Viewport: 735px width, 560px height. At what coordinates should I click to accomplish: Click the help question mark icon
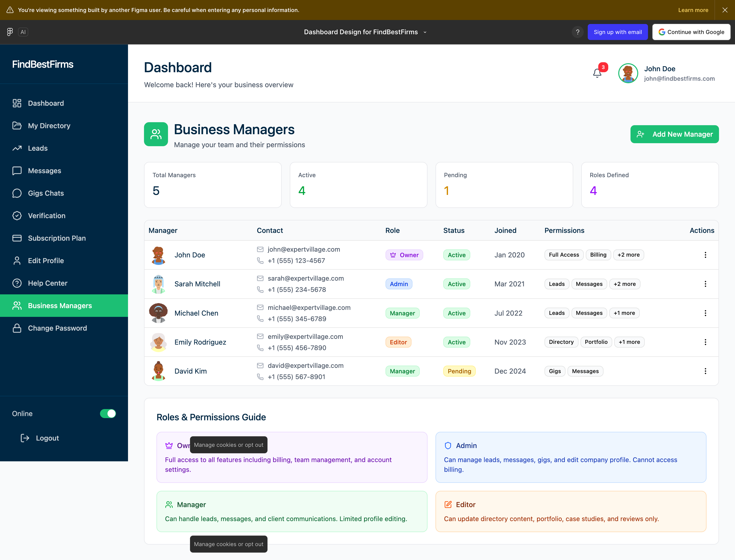[x=577, y=32]
